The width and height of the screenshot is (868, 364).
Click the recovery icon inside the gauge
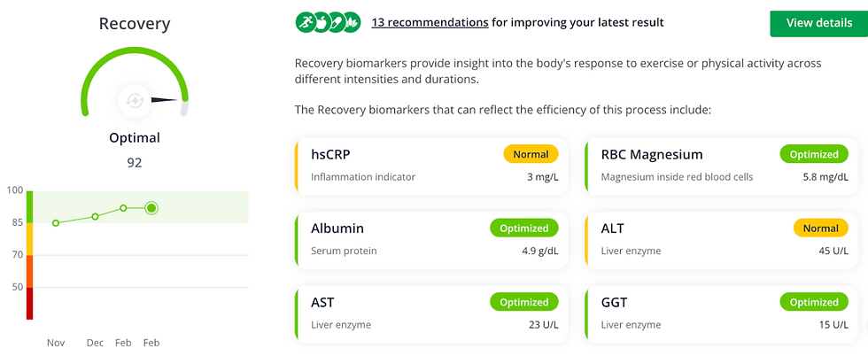point(135,101)
